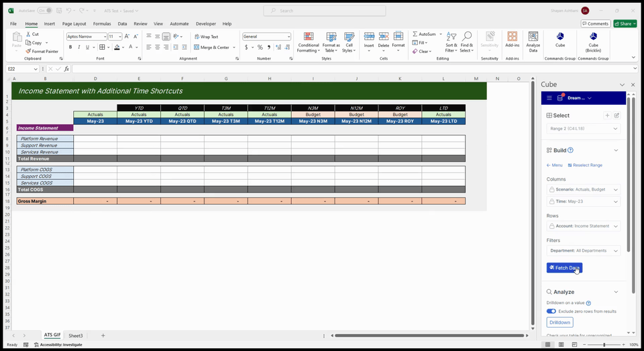Open the Department: All Departments filter dropdown
The width and height of the screenshot is (644, 351).
[583, 250]
